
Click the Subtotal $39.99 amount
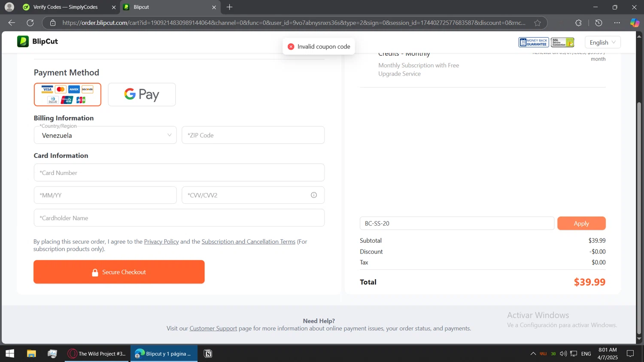tap(597, 241)
